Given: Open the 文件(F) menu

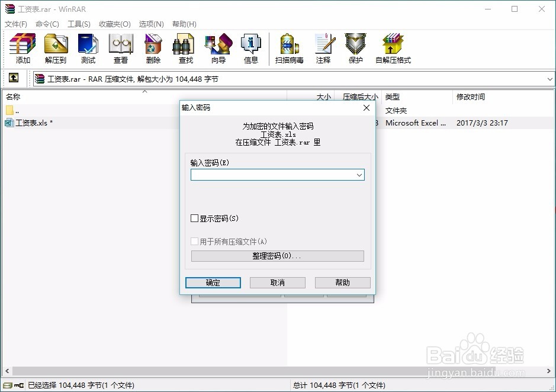Looking at the screenshot, I should coord(16,24).
